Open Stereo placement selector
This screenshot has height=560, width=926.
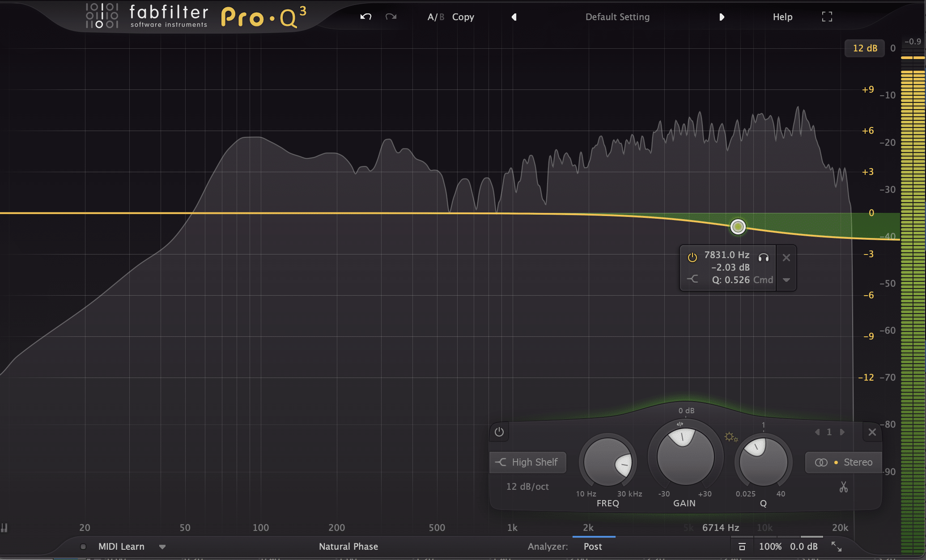(844, 462)
